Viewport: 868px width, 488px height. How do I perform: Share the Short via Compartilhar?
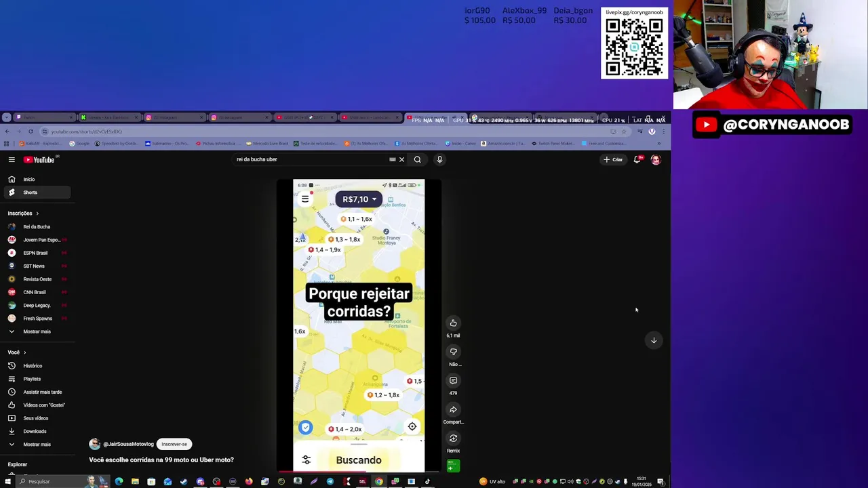point(453,409)
